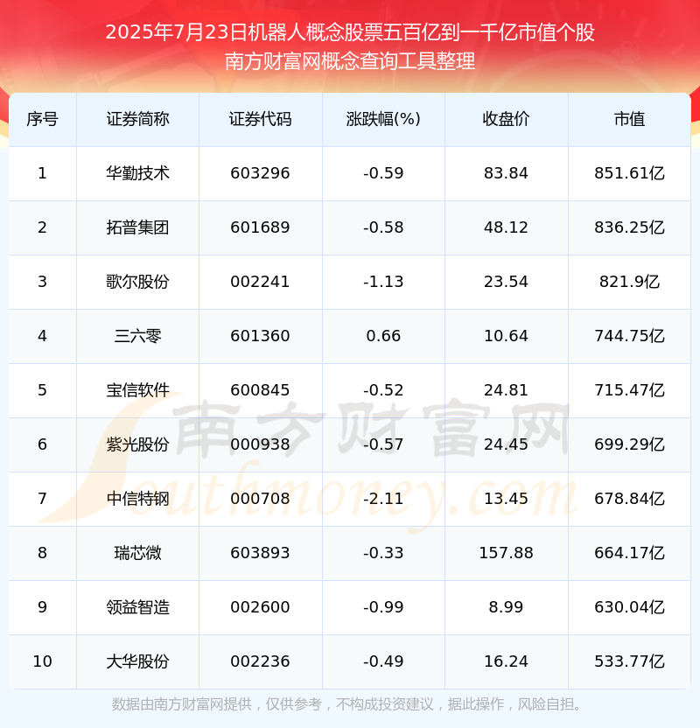Viewport: 700px width, 728px height.
Task: Select stock code 600845
Action: tap(260, 390)
